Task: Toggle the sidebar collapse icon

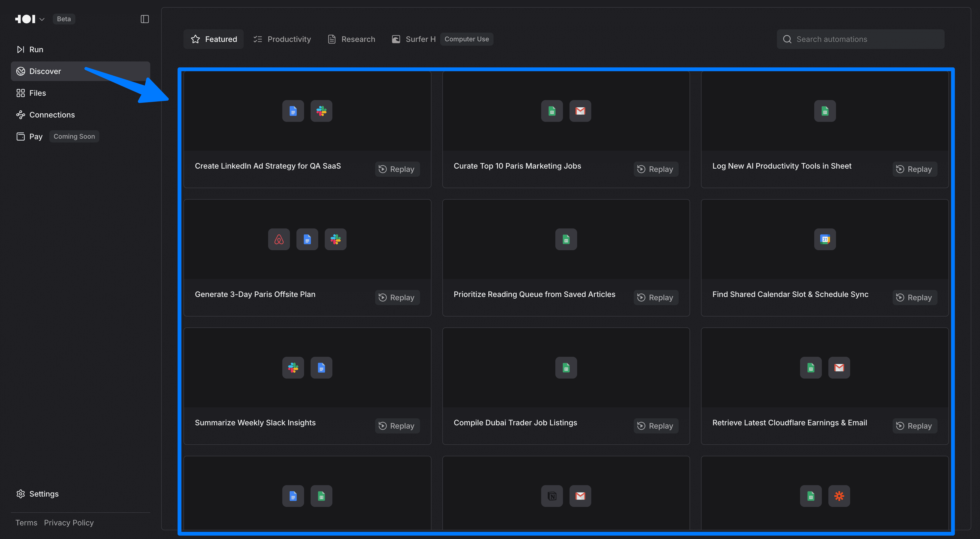Action: pos(145,19)
